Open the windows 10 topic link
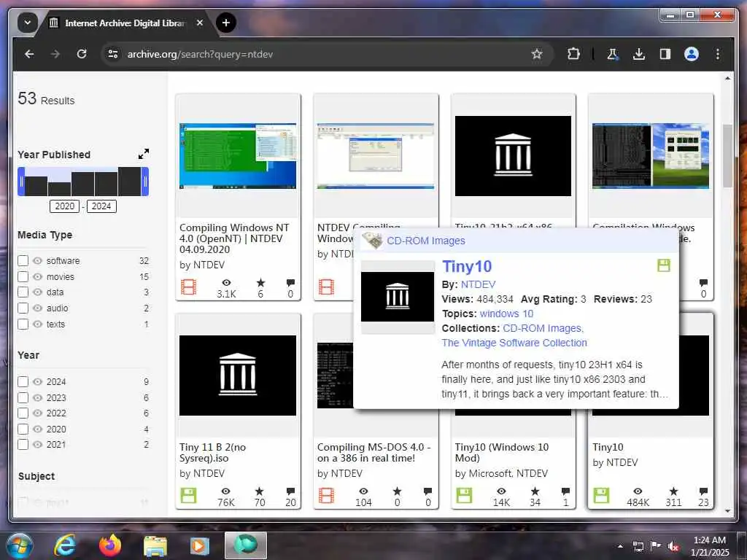The height and width of the screenshot is (560, 747). (x=506, y=314)
